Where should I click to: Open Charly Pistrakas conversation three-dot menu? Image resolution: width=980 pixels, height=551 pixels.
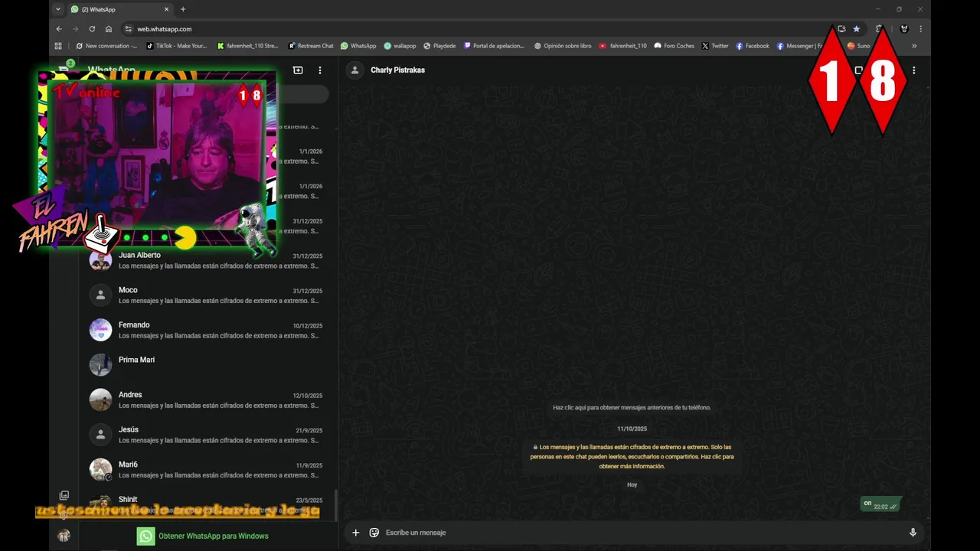pyautogui.click(x=913, y=70)
